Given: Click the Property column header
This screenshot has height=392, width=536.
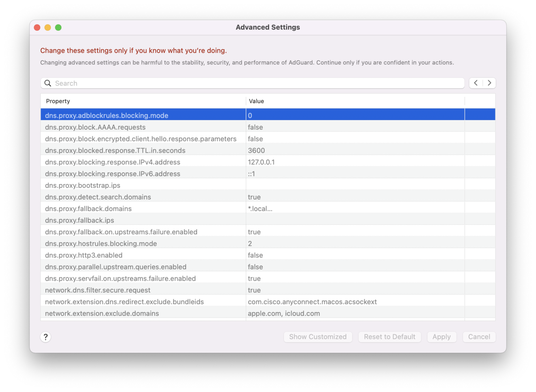Looking at the screenshot, I should (58, 101).
